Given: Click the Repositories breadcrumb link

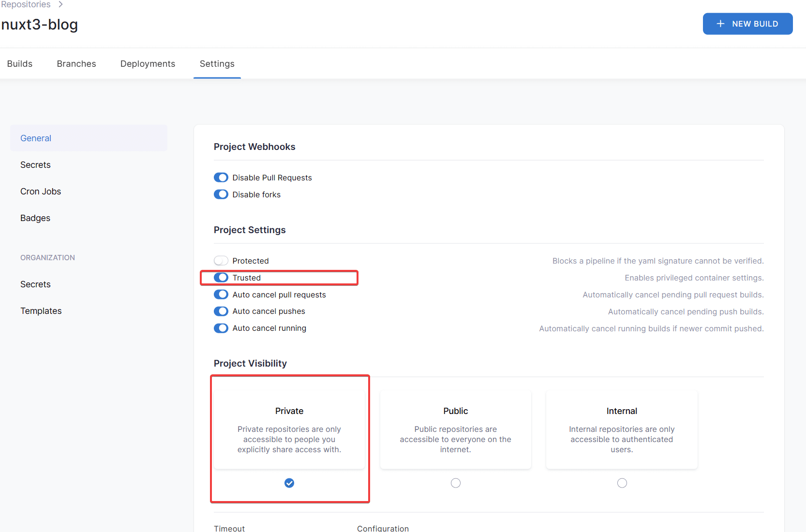Looking at the screenshot, I should (x=26, y=4).
